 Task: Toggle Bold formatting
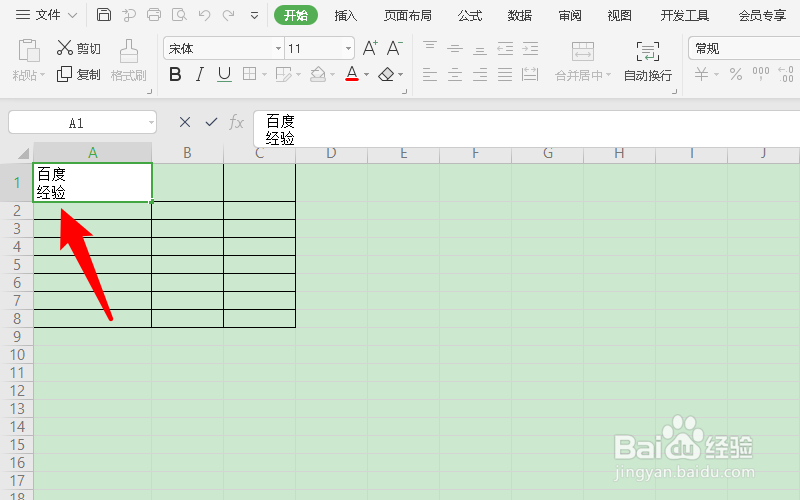tap(175, 74)
